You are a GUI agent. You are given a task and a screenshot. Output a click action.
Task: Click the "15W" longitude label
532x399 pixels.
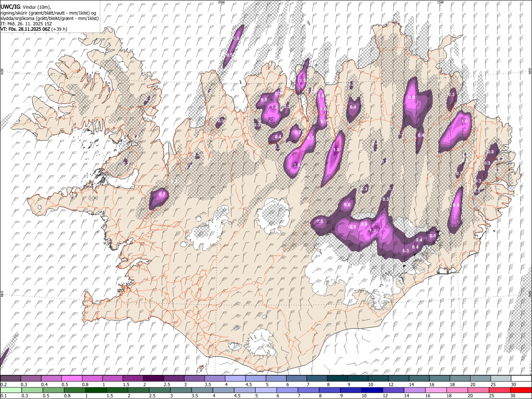(x=440, y=2)
